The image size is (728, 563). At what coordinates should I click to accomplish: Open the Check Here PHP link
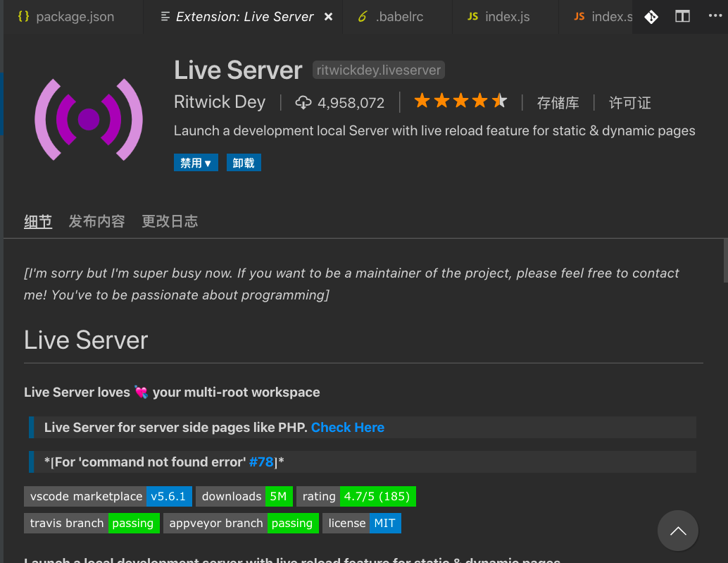tap(348, 428)
